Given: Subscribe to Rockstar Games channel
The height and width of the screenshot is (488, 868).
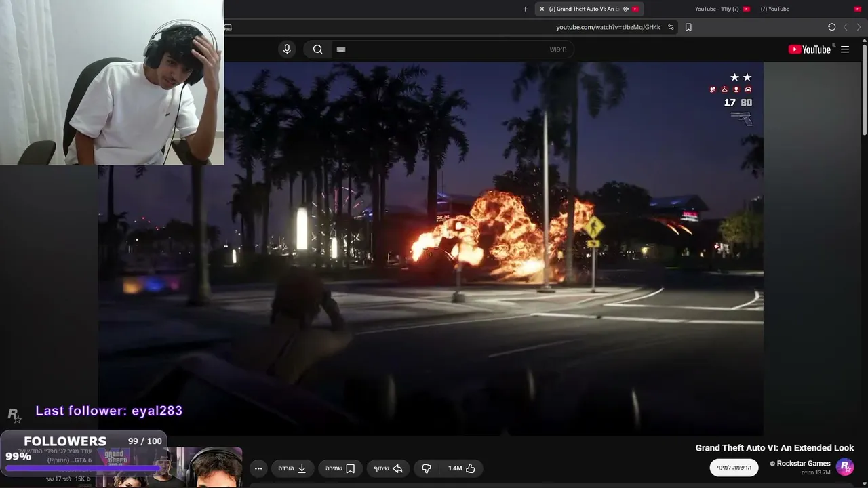Looking at the screenshot, I should [x=734, y=468].
